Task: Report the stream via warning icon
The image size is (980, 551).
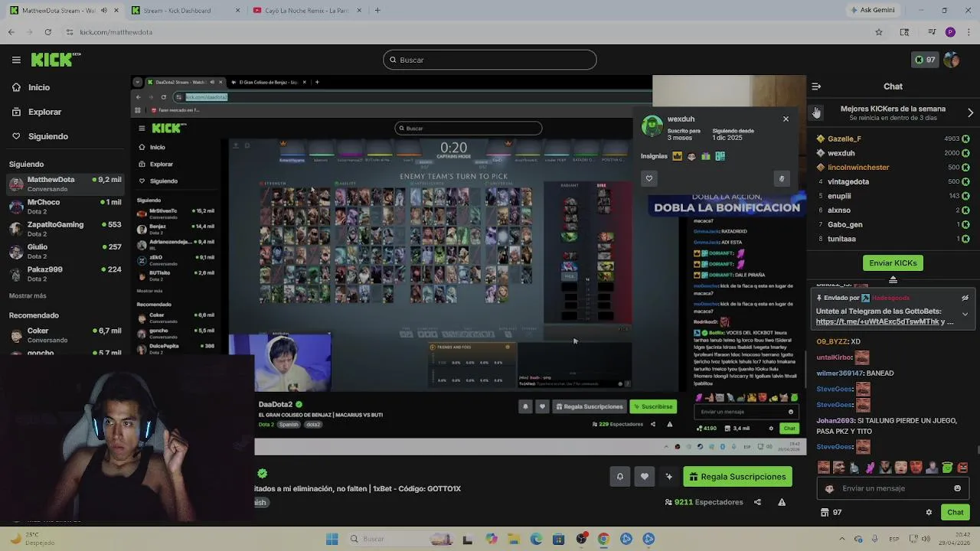Action: pos(782,502)
